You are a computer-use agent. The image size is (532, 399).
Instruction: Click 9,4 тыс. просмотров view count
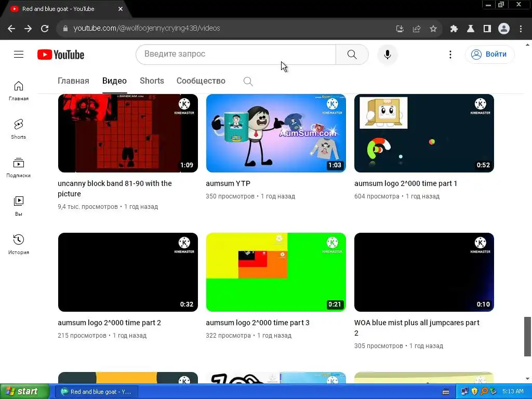pos(87,207)
